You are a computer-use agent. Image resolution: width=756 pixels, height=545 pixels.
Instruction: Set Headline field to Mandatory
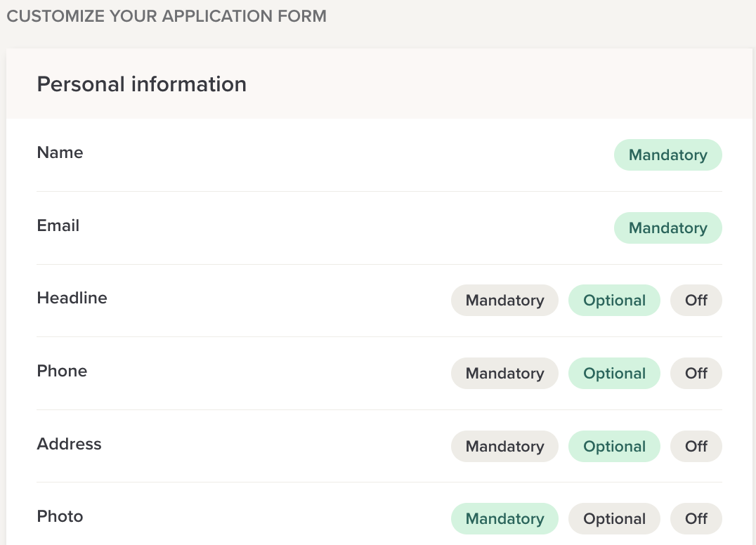[504, 301]
